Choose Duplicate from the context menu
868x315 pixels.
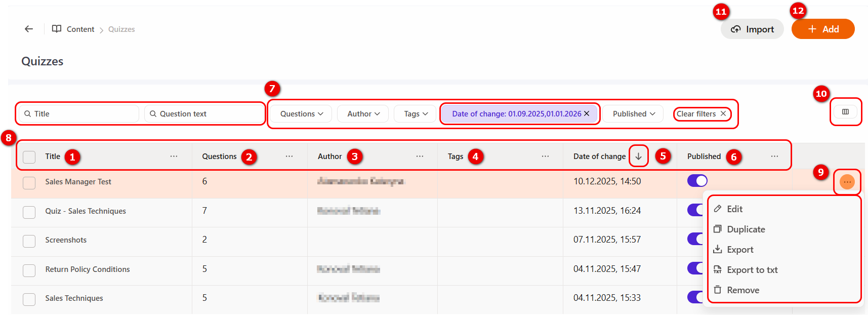(746, 229)
